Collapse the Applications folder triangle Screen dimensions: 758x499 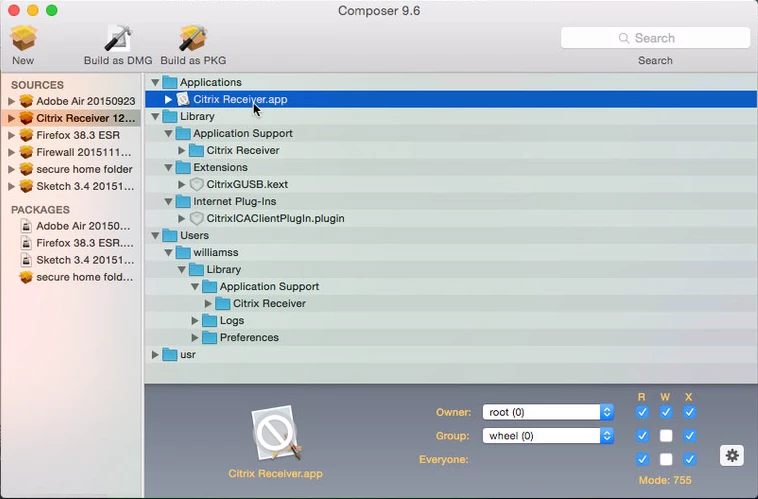[x=155, y=82]
